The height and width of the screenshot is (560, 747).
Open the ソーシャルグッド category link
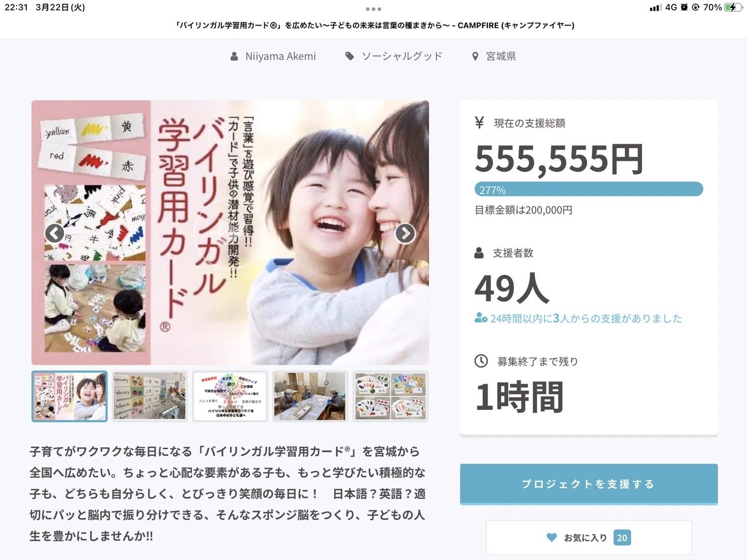402,56
